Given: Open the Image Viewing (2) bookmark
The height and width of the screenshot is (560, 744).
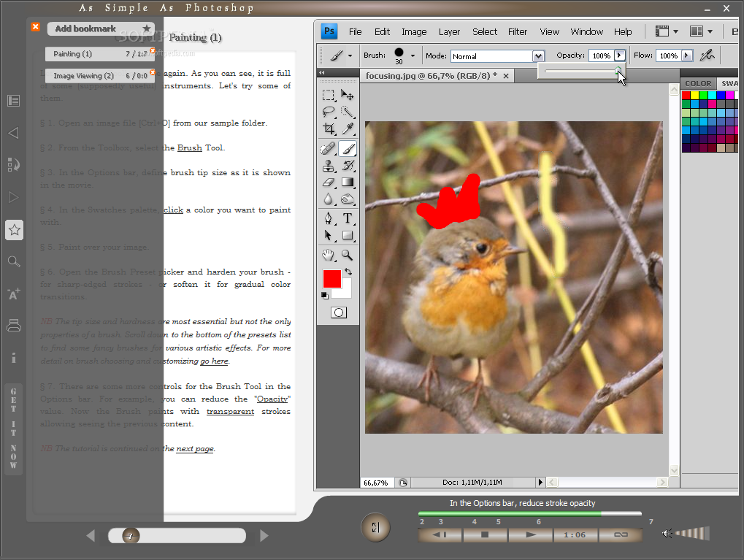Looking at the screenshot, I should coord(99,75).
